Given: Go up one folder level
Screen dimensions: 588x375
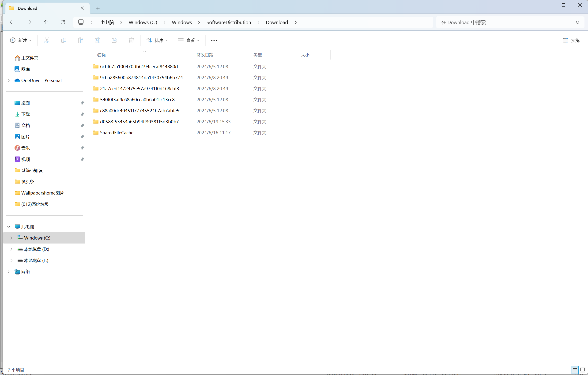Looking at the screenshot, I should 46,22.
